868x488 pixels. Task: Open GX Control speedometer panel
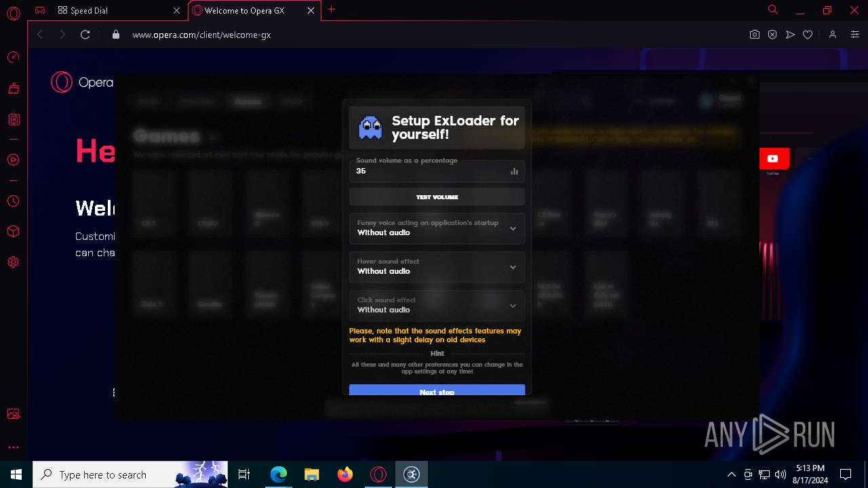tap(13, 57)
